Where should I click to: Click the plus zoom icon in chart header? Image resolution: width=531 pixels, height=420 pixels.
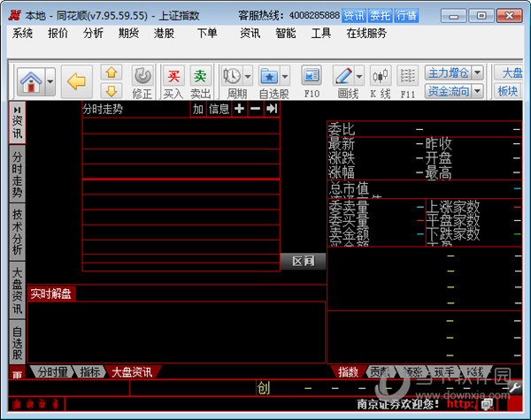239,109
